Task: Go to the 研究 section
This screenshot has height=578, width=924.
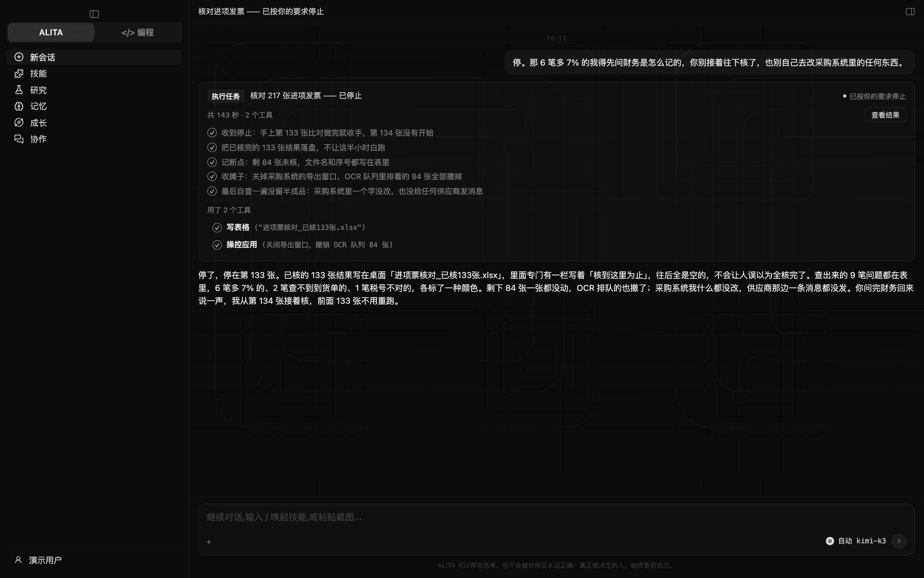Action: pos(94,90)
